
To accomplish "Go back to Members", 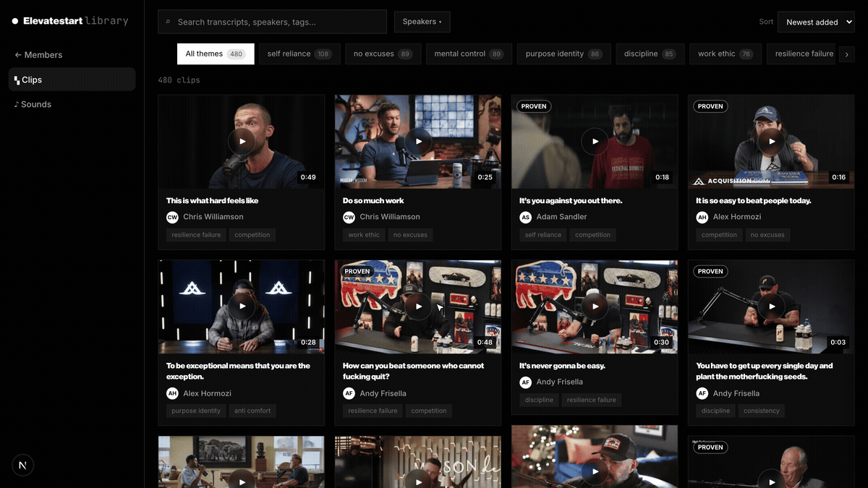I will point(38,55).
